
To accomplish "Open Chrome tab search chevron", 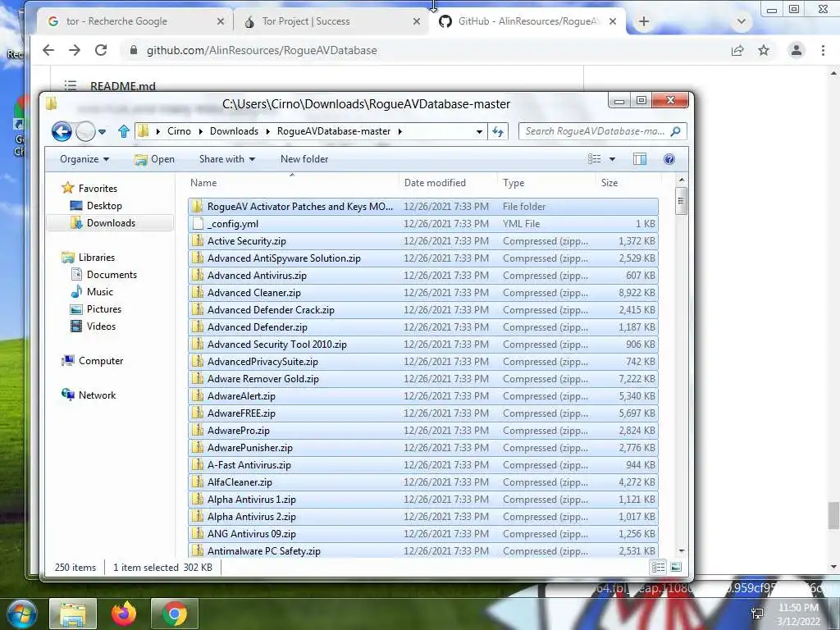I will click(x=742, y=21).
